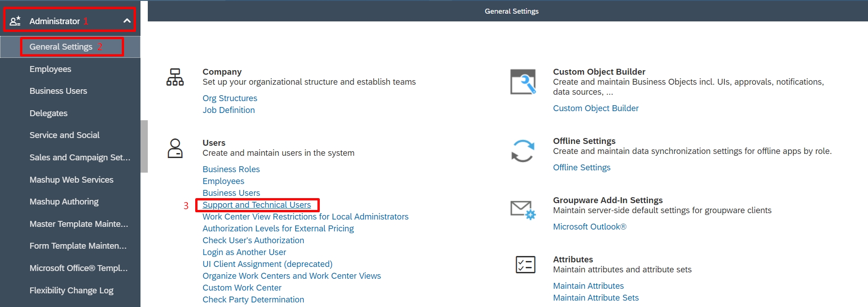Collapse the Administrator menu chevron
This screenshot has height=307, width=868.
[x=127, y=21]
